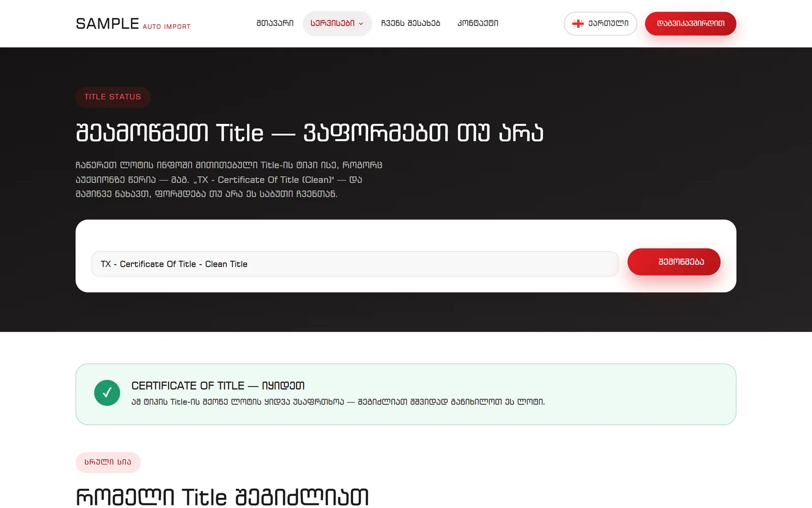The image size is (812, 508).
Task: Open the ქართული language selector
Action: click(600, 23)
